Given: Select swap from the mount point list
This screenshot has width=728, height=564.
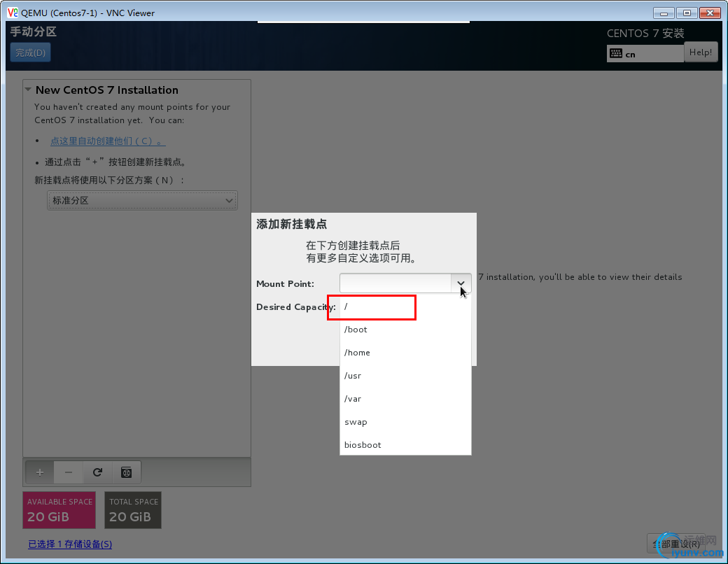Looking at the screenshot, I should point(405,422).
